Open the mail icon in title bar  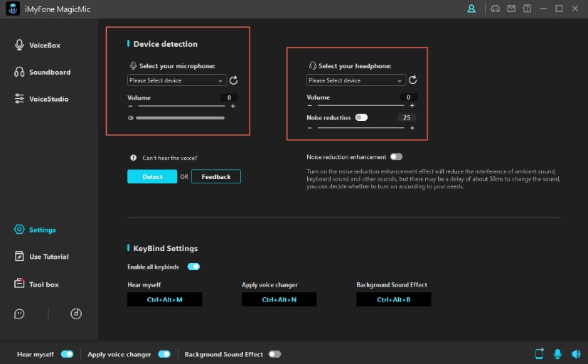click(x=511, y=9)
